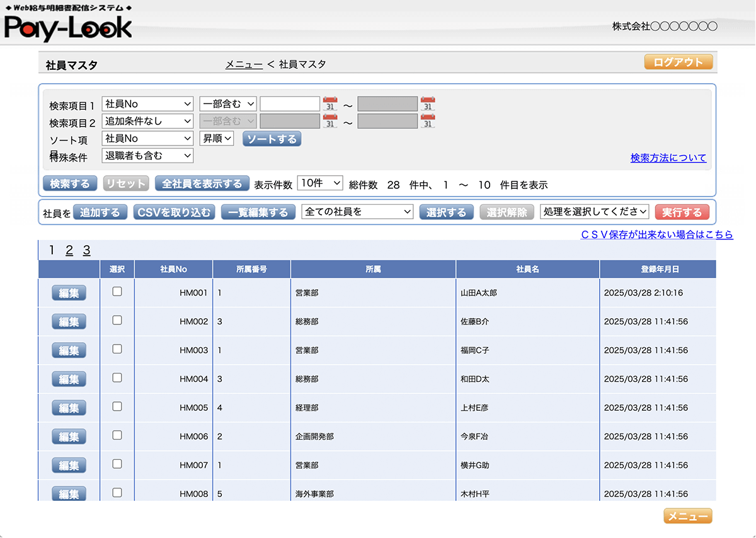Open 検索方法について help link
This screenshot has width=756, height=538.
[x=668, y=158]
